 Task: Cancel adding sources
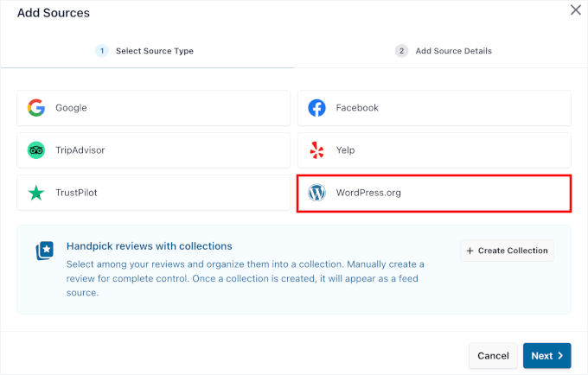click(x=493, y=356)
